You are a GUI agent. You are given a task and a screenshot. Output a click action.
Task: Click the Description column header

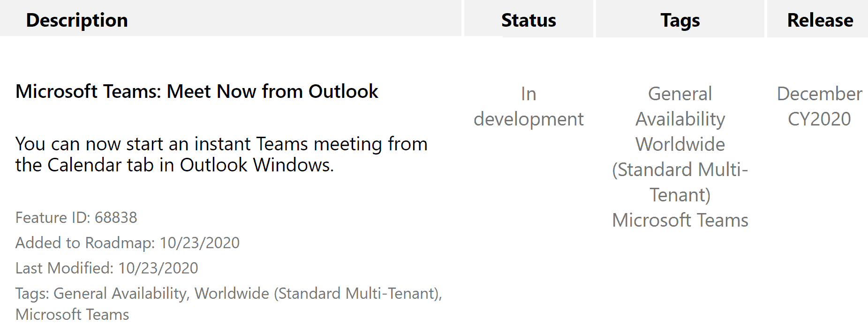point(77,20)
